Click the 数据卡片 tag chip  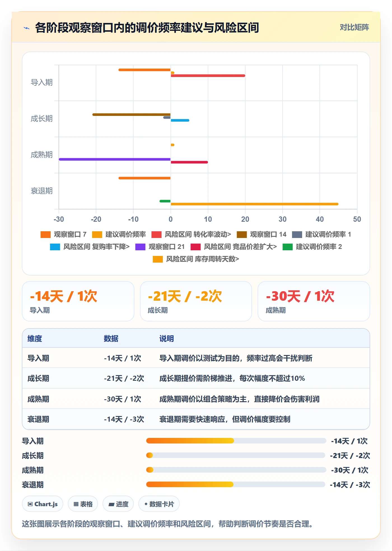click(x=159, y=504)
